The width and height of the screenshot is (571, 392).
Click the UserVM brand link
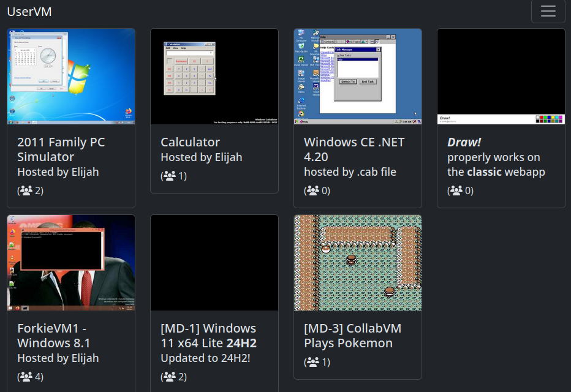[x=29, y=11]
